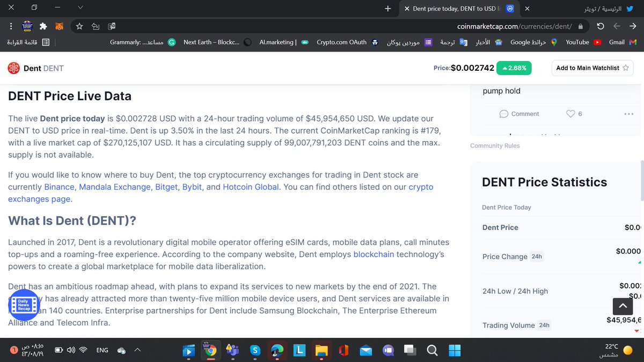The width and height of the screenshot is (644, 362).
Task: Go forward to next page
Action: [x=617, y=26]
